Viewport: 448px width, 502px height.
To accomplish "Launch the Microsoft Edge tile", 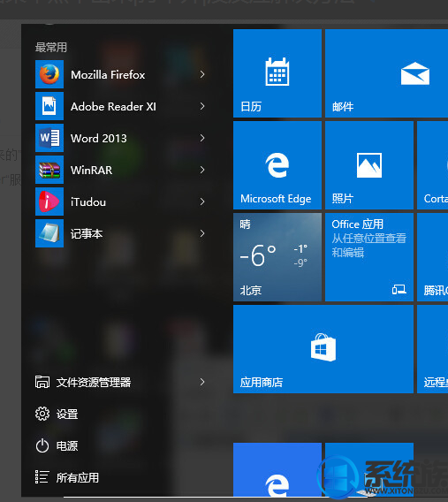I will tap(277, 165).
